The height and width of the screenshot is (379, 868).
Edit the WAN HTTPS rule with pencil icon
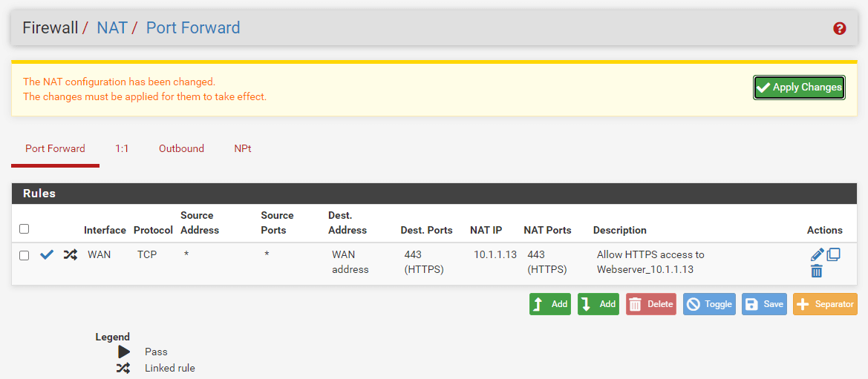click(817, 255)
